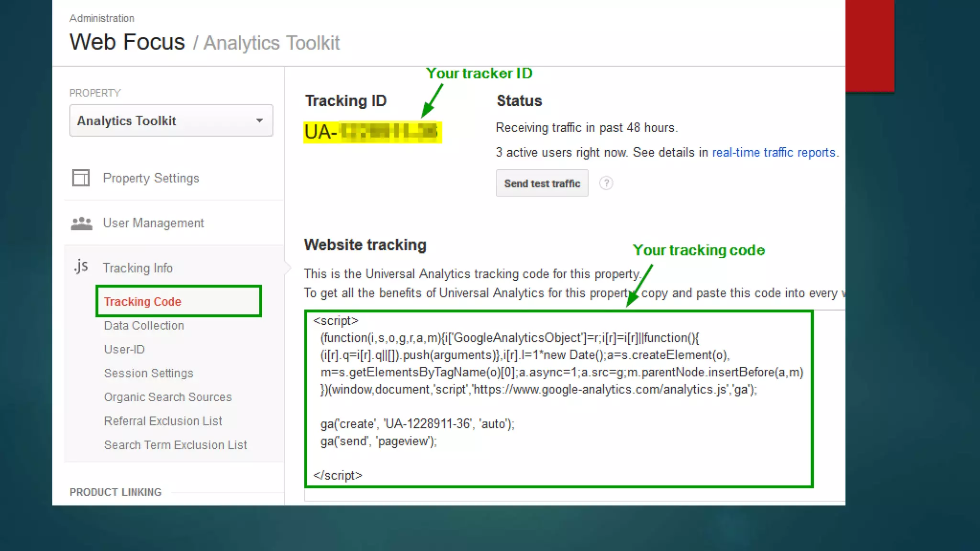Select Tracking Code submenu item
The width and height of the screenshot is (980, 551).
[x=143, y=302]
